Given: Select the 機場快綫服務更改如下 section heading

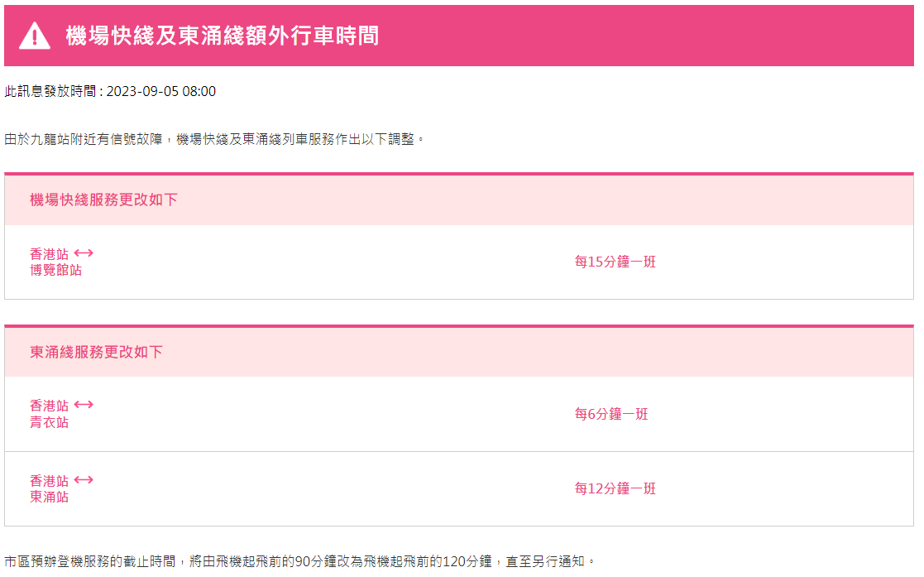Looking at the screenshot, I should 103,200.
